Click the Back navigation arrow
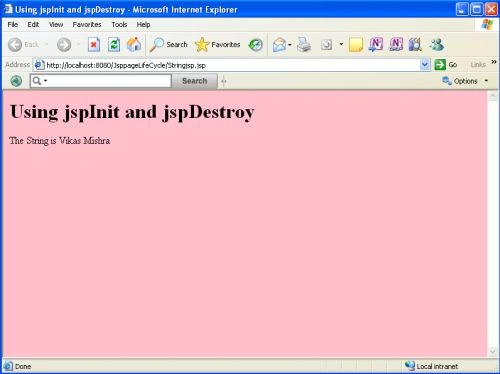Viewport: 500px width, 374px height. point(15,44)
